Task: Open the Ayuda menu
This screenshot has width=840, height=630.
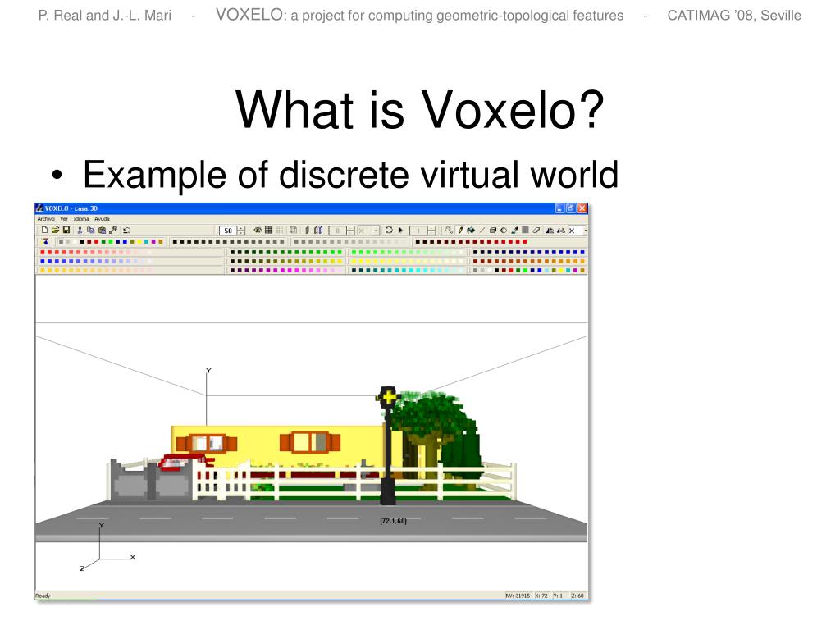Action: pyautogui.click(x=102, y=218)
